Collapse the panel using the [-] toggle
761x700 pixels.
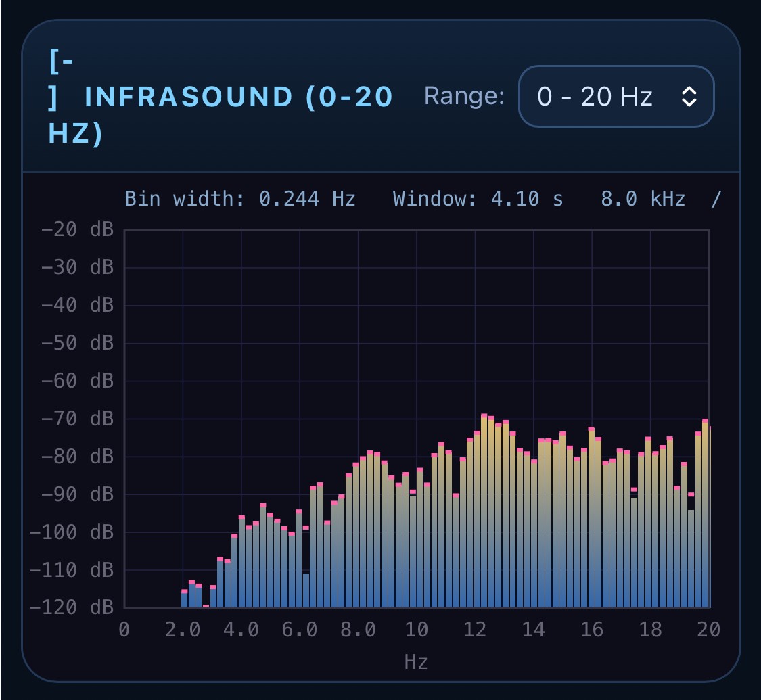pos(61,79)
